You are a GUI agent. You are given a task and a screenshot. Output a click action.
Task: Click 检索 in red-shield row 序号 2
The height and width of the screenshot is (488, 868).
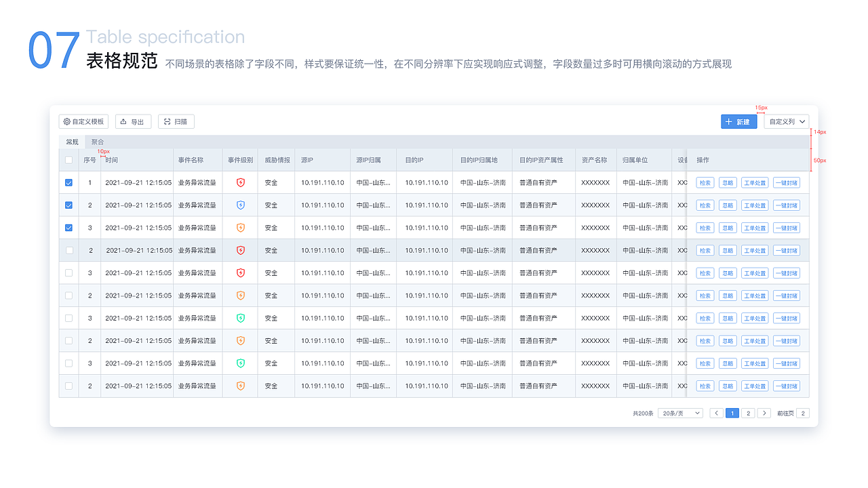705,251
